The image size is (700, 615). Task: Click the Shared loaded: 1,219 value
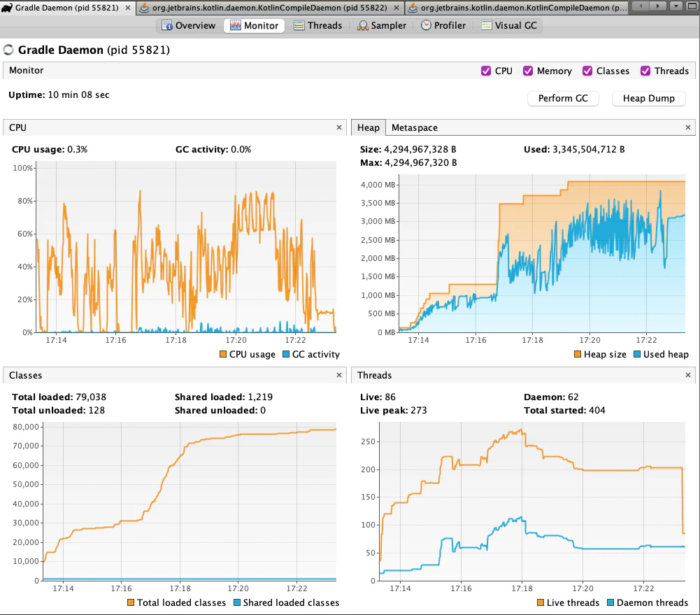[x=223, y=397]
